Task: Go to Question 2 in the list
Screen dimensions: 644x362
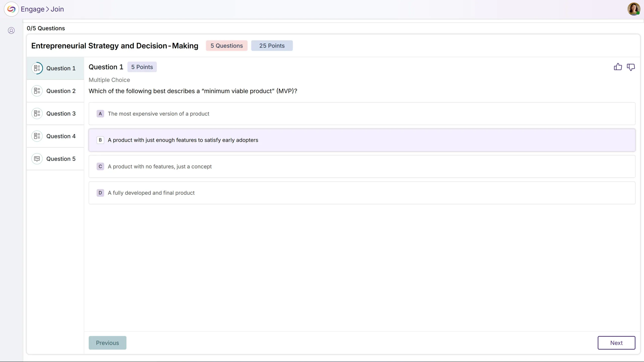Action: (61, 91)
